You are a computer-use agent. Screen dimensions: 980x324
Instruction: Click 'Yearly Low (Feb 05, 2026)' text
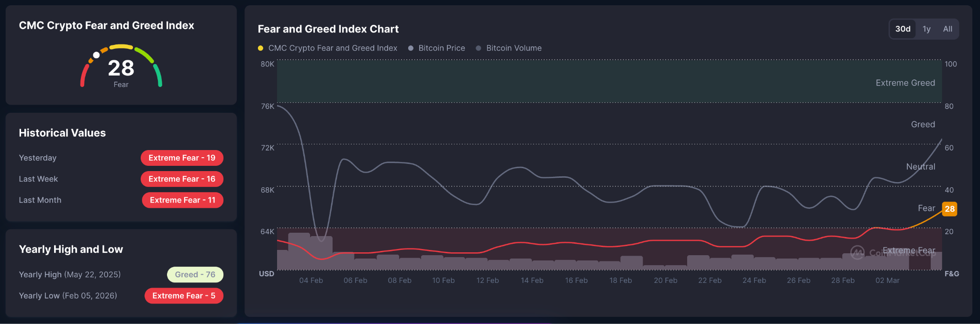coord(68,296)
